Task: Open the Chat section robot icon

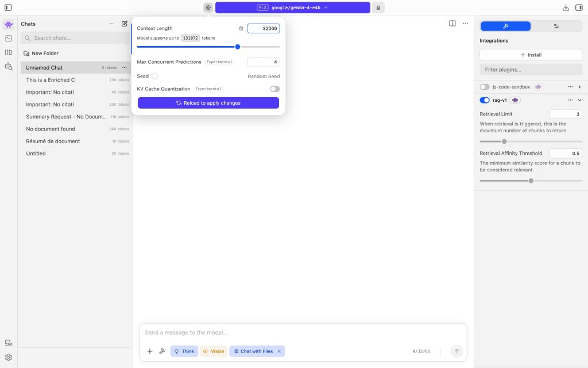Action: (x=8, y=24)
